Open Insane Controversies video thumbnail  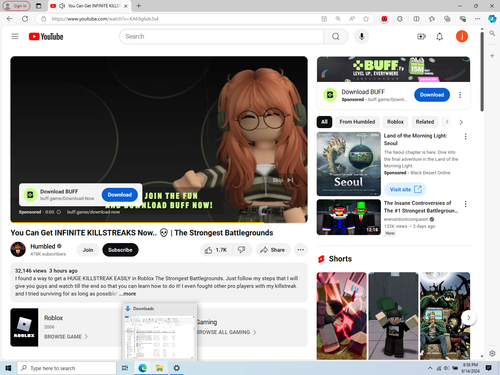pos(349,217)
